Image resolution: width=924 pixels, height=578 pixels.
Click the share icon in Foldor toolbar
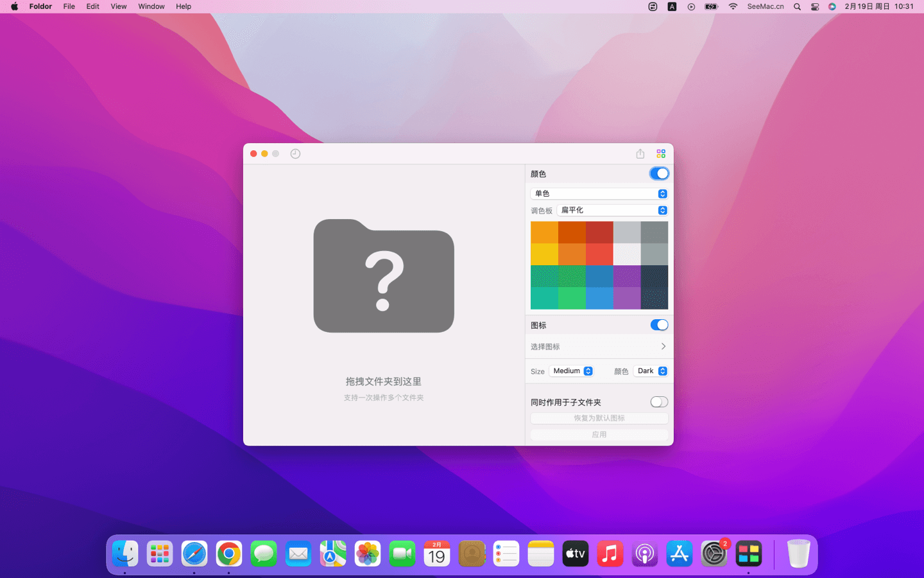coord(640,153)
